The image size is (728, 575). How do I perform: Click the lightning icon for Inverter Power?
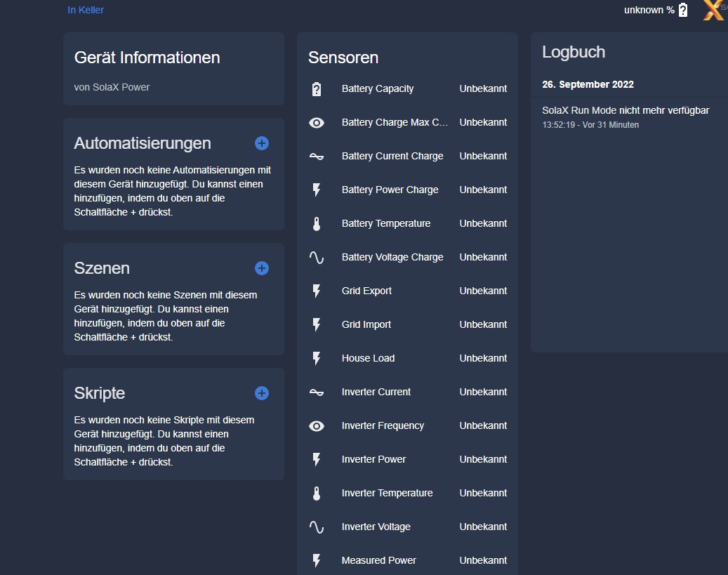316,460
